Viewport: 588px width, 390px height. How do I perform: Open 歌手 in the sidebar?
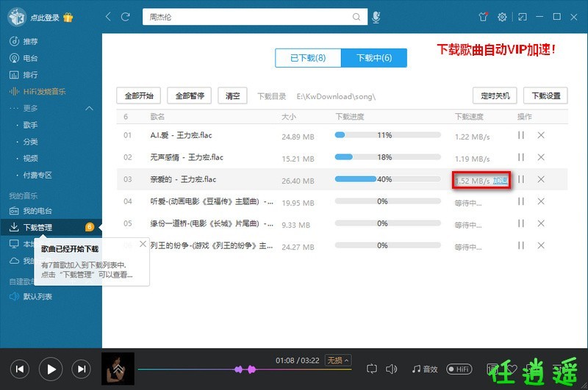click(x=30, y=125)
